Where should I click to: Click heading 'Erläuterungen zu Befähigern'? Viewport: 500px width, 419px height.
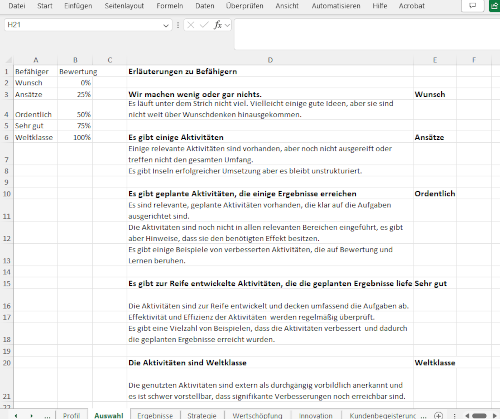click(x=183, y=72)
